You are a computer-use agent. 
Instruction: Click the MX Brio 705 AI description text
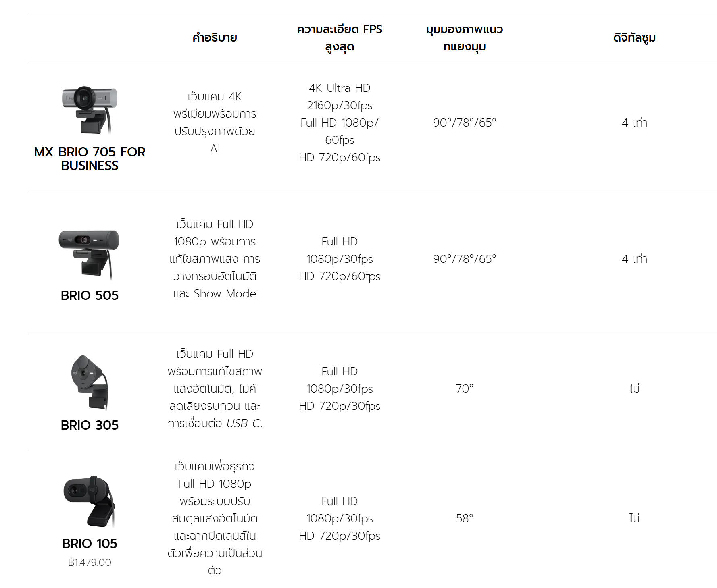pyautogui.click(x=215, y=123)
